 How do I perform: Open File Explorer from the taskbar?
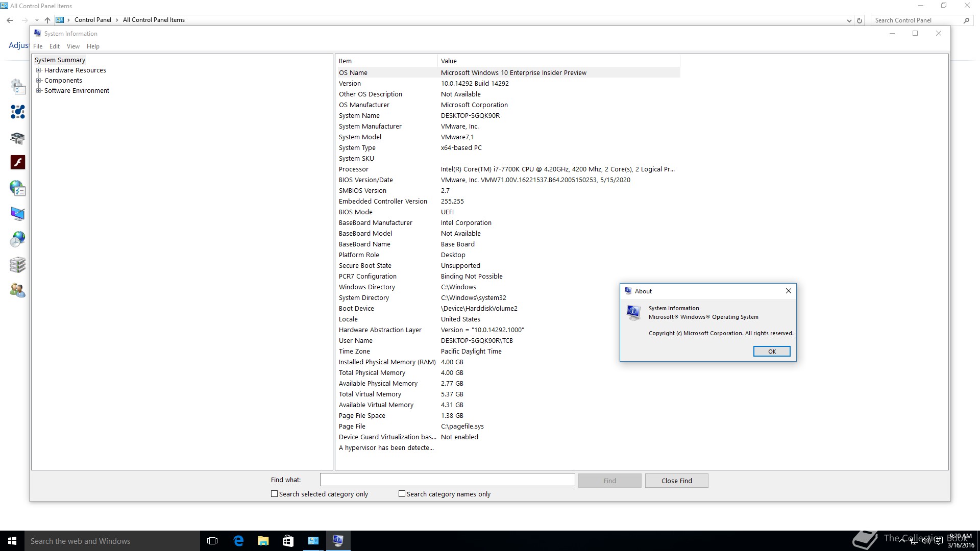[x=263, y=541]
